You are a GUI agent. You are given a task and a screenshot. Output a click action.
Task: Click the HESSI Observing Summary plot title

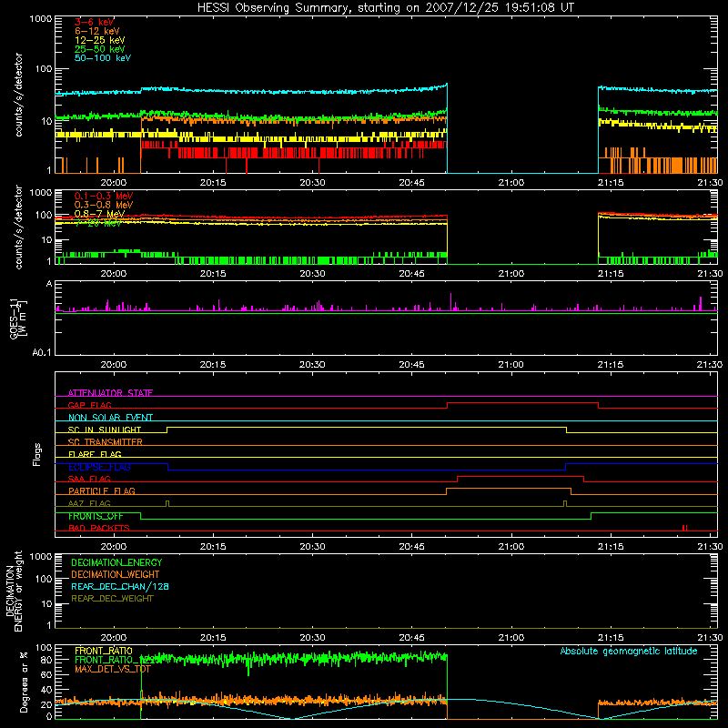tap(386, 8)
